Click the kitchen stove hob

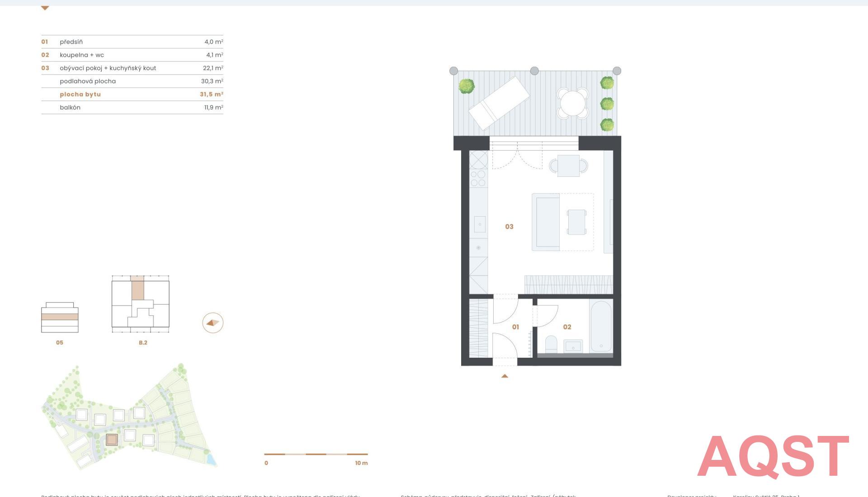tap(478, 178)
